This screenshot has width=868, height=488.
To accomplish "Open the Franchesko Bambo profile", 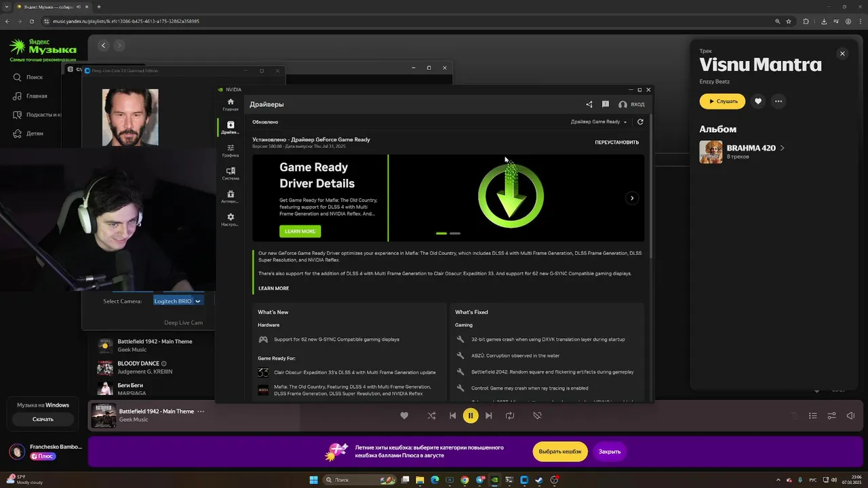I will click(45, 451).
